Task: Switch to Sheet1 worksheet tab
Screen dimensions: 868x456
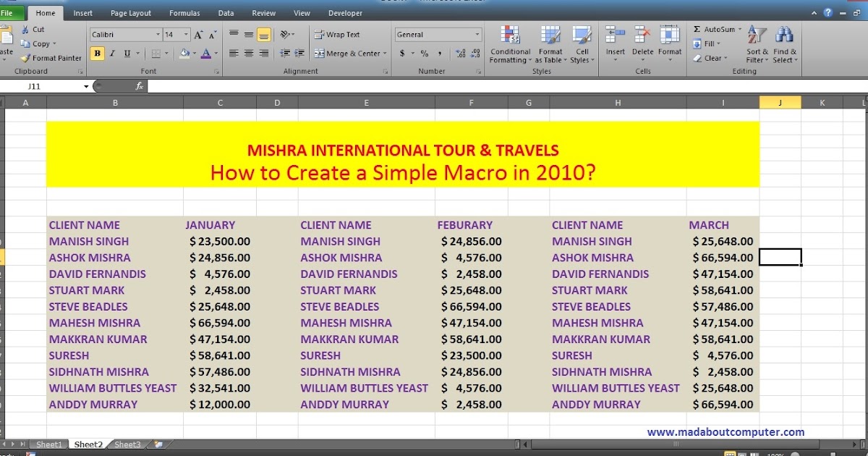Action: [48, 444]
